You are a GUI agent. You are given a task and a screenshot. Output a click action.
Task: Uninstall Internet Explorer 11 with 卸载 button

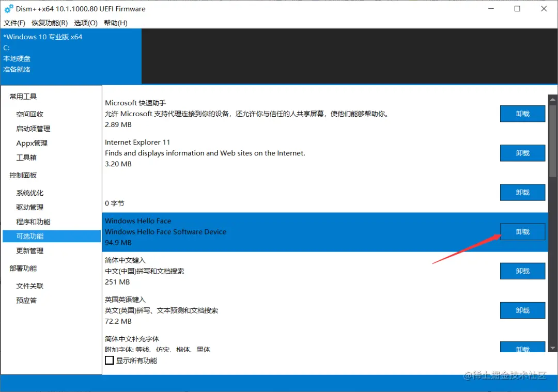tap(522, 153)
